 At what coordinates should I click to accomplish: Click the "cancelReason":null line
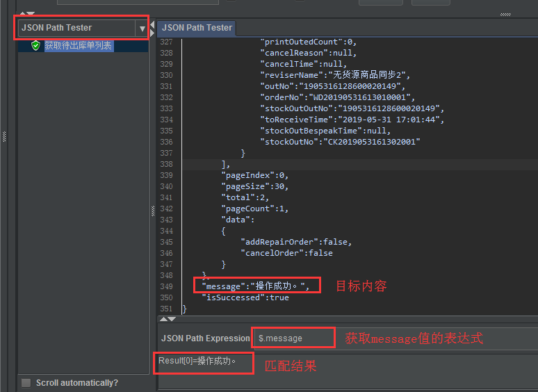pos(308,53)
